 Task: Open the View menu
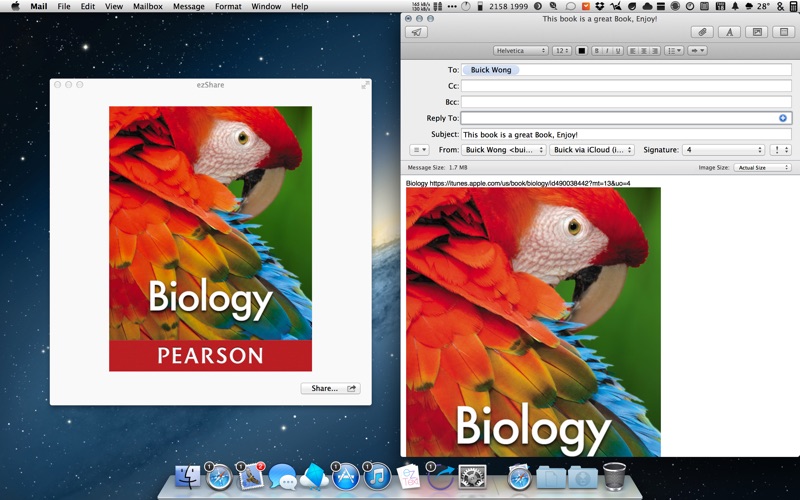[113, 6]
